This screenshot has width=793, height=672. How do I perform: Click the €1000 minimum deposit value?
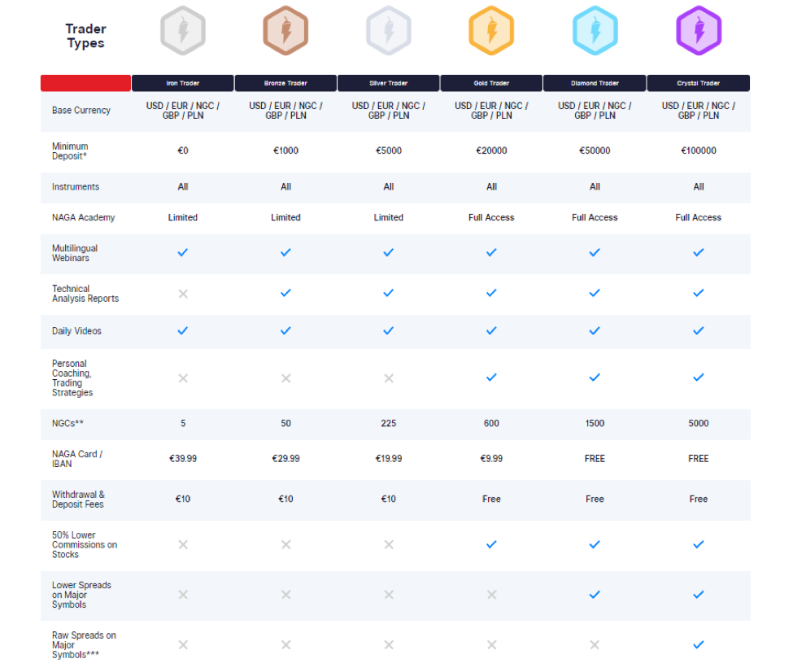click(285, 151)
